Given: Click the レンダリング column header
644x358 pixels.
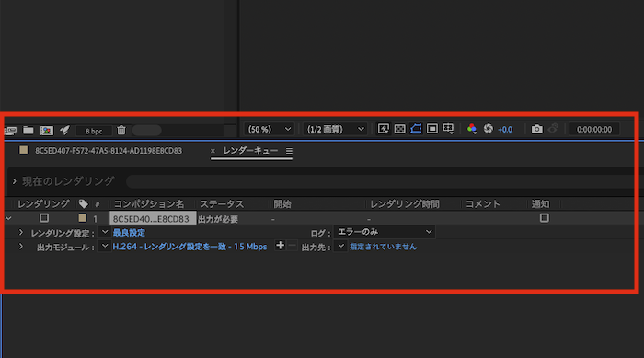Looking at the screenshot, I should click(43, 204).
